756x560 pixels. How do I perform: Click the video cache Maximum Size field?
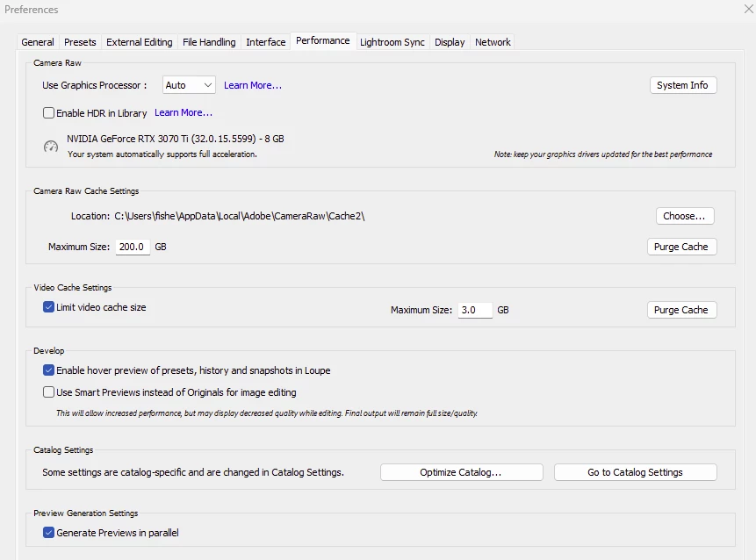[x=475, y=310]
